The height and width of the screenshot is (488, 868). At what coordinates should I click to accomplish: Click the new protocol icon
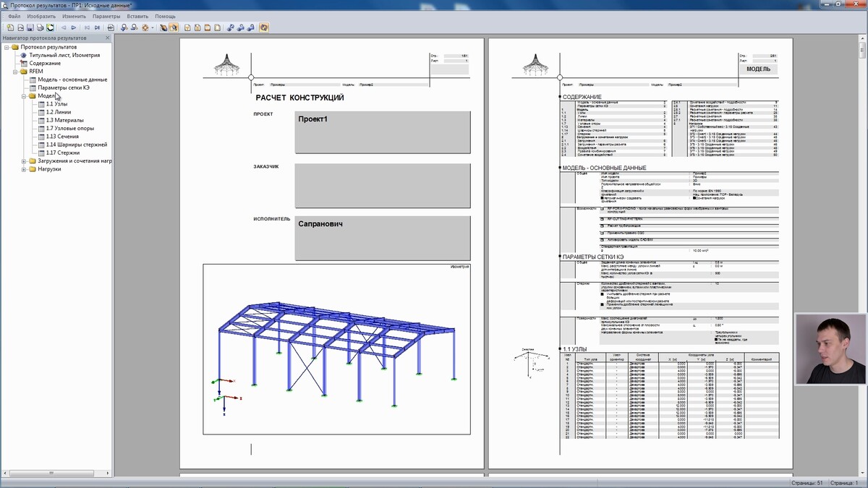click(x=10, y=27)
